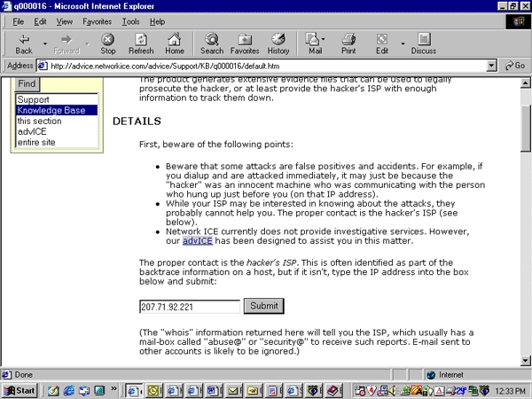Select 'entire site' in the search scope list
532x399 pixels.
click(x=40, y=142)
